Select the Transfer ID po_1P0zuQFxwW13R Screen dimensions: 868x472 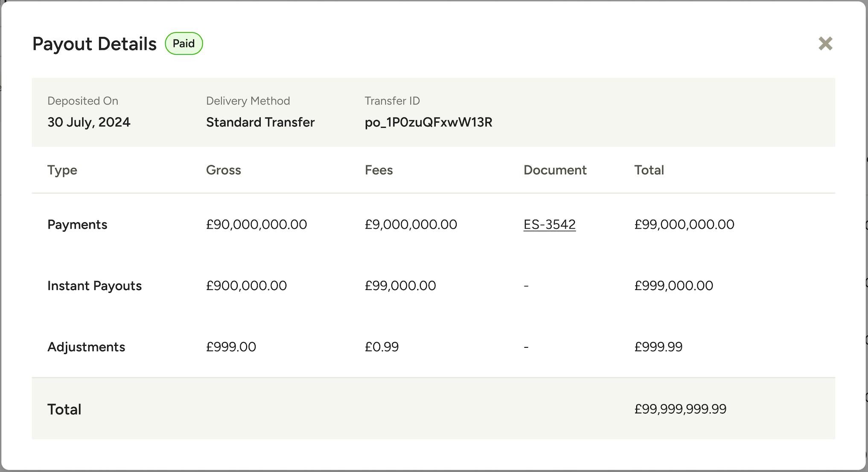coord(428,122)
